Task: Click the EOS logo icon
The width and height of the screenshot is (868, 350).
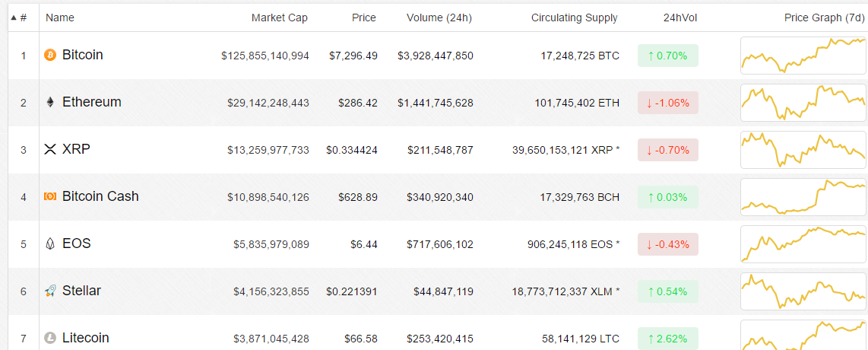Action: [x=51, y=244]
